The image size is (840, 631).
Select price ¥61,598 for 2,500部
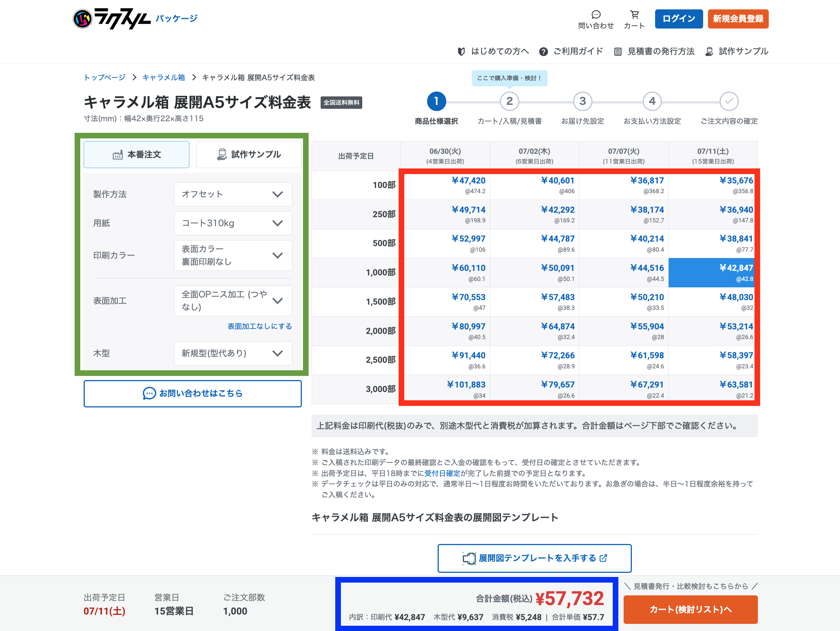point(624,360)
